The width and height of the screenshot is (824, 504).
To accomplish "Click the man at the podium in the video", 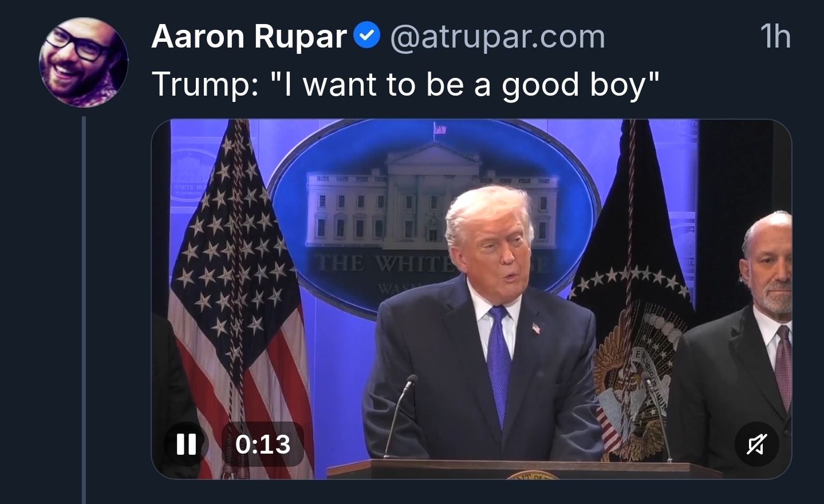I will [484, 321].
